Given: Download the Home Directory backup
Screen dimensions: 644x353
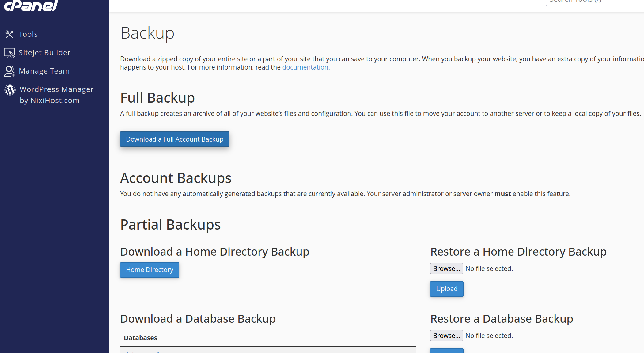Looking at the screenshot, I should click(150, 270).
